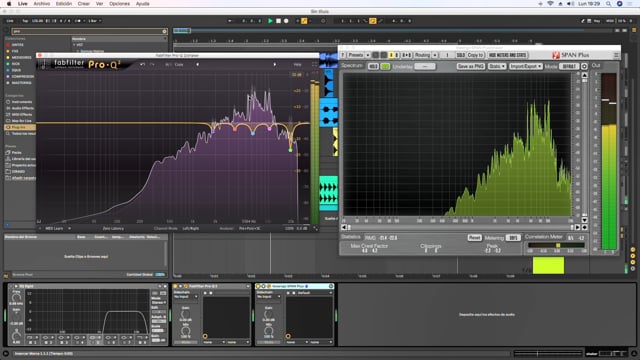
Task: Click the Tap tempo button
Action: pyautogui.click(x=25, y=21)
